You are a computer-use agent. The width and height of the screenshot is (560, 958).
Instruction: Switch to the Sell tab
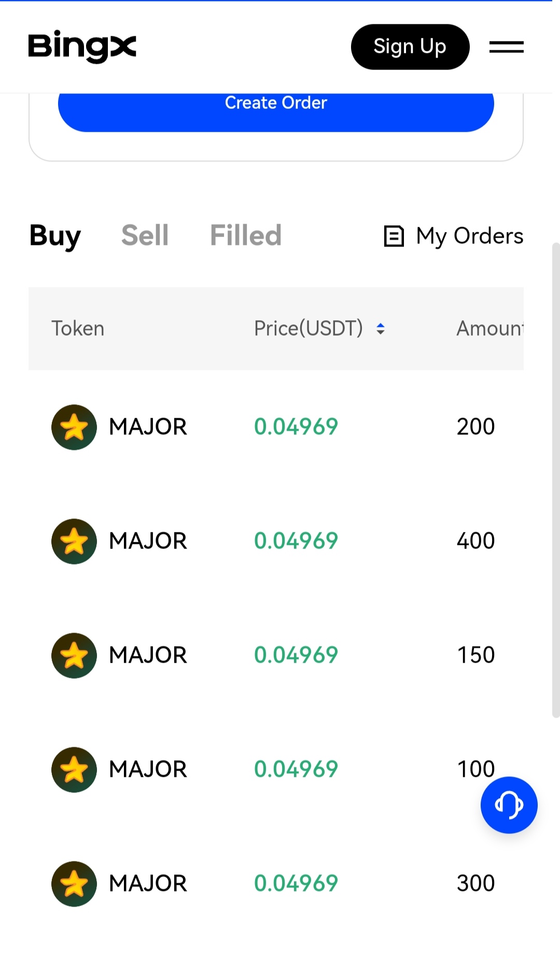click(145, 236)
